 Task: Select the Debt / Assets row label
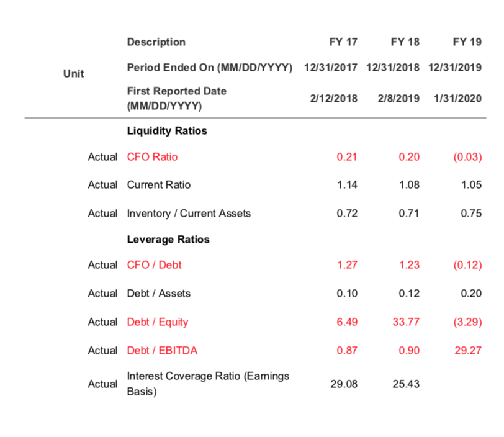click(x=158, y=294)
